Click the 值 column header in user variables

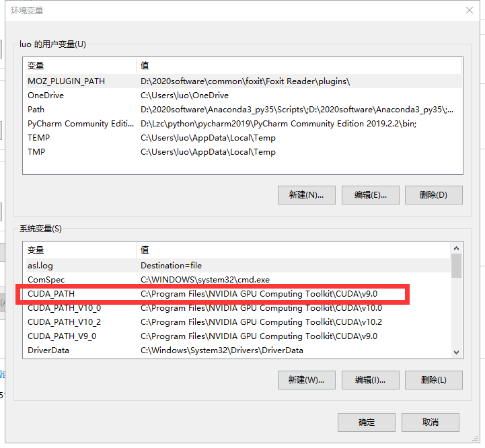(x=299, y=66)
